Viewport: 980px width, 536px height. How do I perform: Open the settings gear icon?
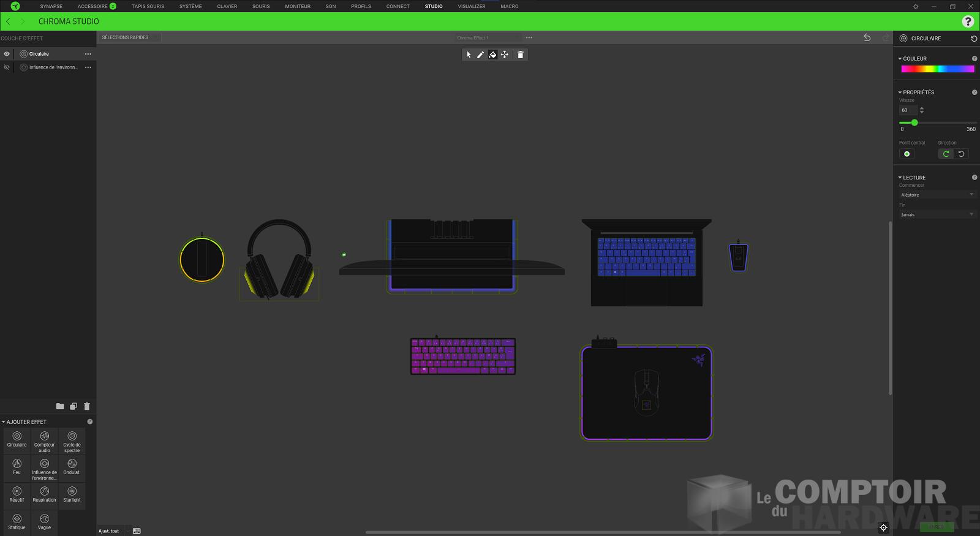pos(916,6)
